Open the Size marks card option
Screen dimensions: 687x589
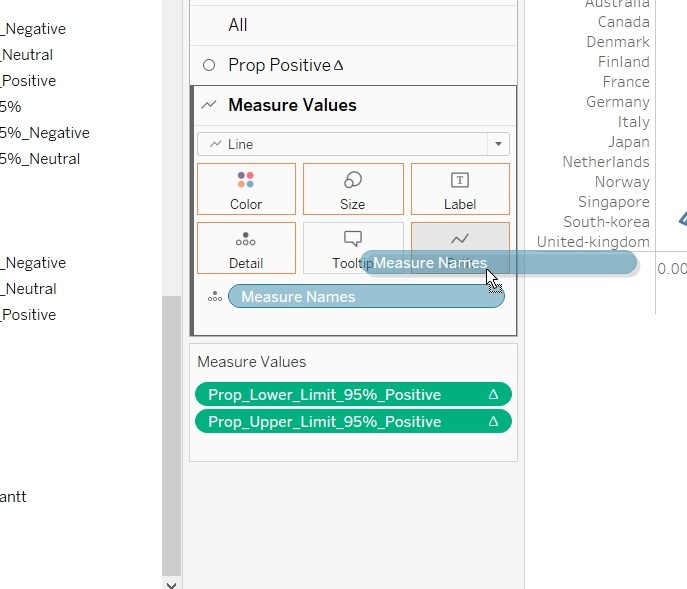pos(352,189)
